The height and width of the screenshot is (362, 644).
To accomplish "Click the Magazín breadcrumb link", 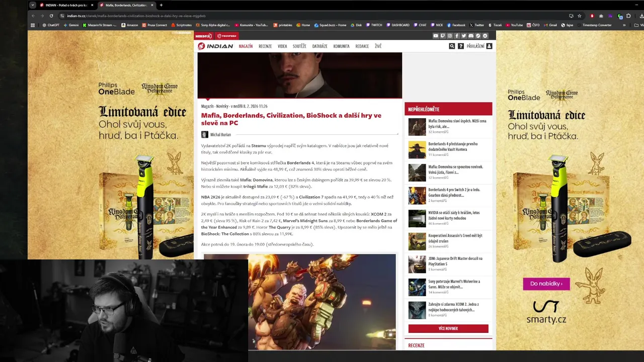I will click(x=207, y=106).
